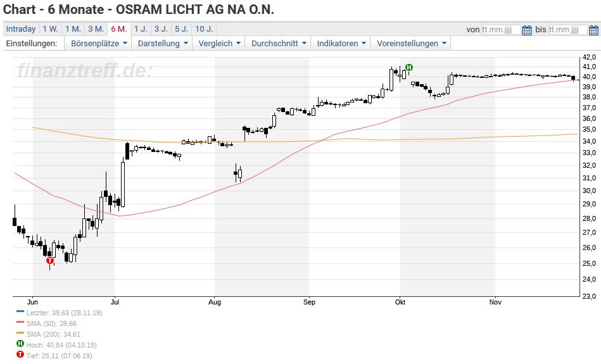This screenshot has width=601, height=364.
Task: Select the 3 J. time range tab
Action: (161, 29)
